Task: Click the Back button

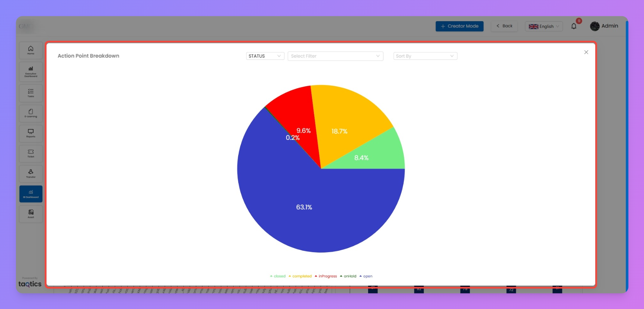Action: (504, 26)
